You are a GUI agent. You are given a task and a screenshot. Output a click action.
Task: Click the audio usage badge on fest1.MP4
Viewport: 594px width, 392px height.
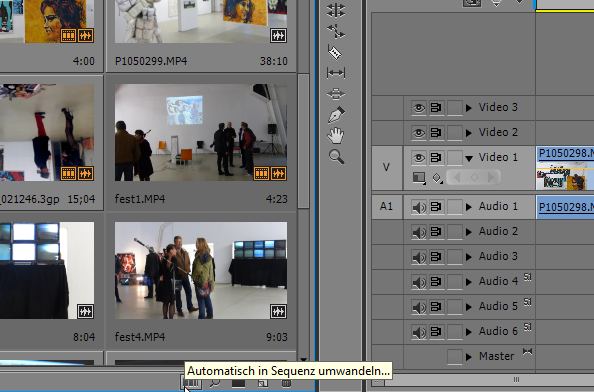click(278, 173)
